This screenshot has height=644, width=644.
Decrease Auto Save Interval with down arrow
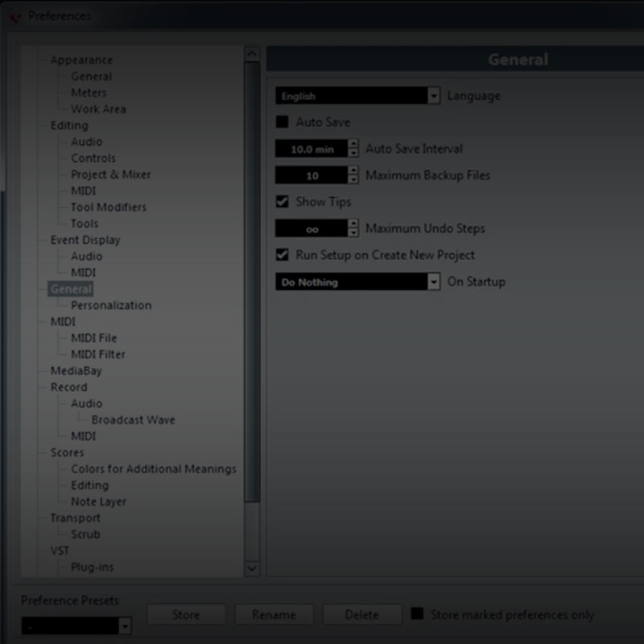[353, 153]
